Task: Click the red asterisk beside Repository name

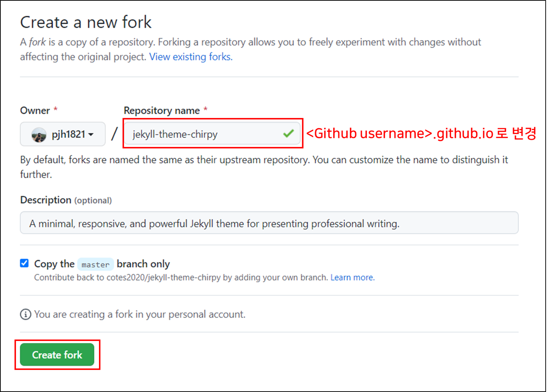Action: coord(206,109)
